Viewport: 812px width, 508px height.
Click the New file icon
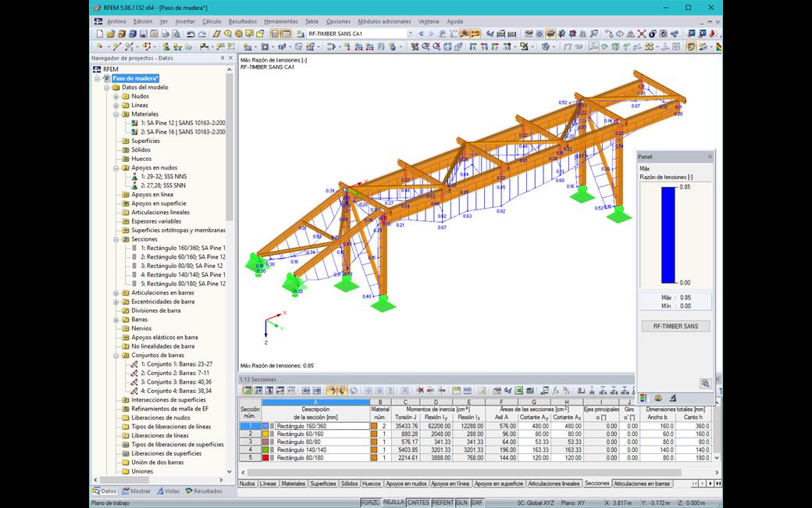(x=99, y=34)
